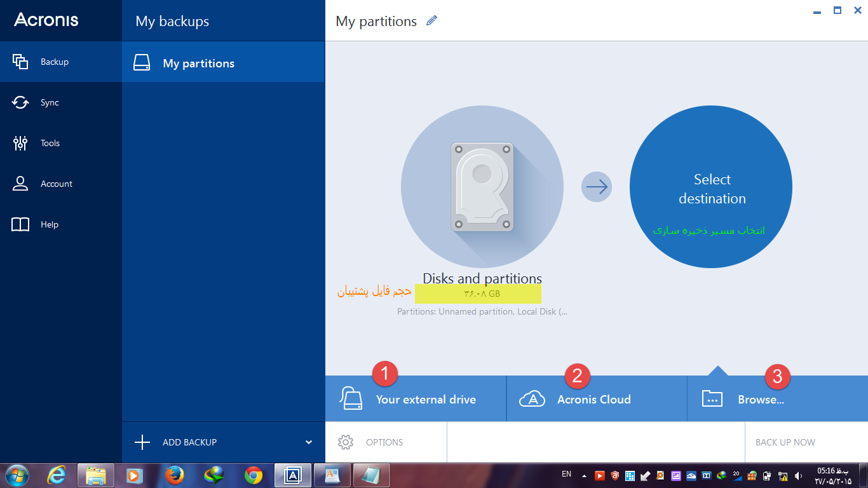Image resolution: width=868 pixels, height=488 pixels.
Task: Open the Account person icon
Action: tap(20, 184)
